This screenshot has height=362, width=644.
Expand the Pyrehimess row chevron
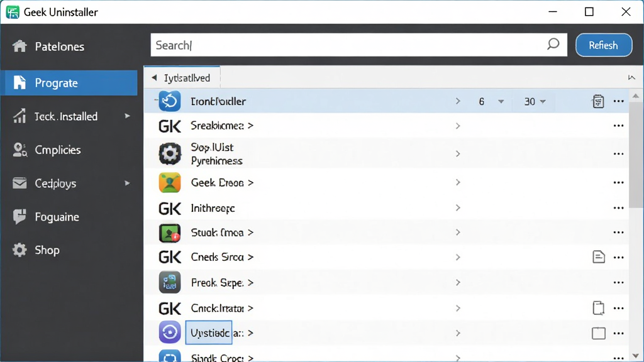(x=458, y=153)
